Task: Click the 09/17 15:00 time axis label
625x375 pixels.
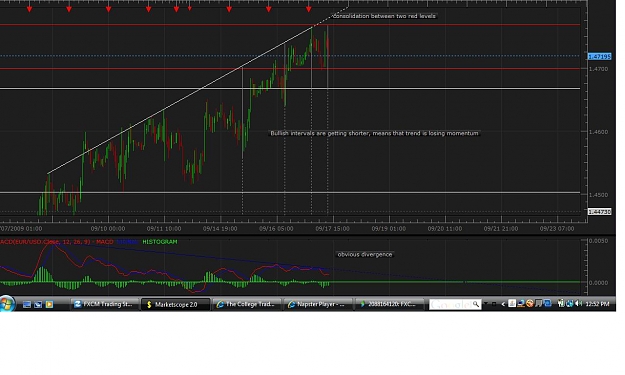Action: pyautogui.click(x=332, y=229)
